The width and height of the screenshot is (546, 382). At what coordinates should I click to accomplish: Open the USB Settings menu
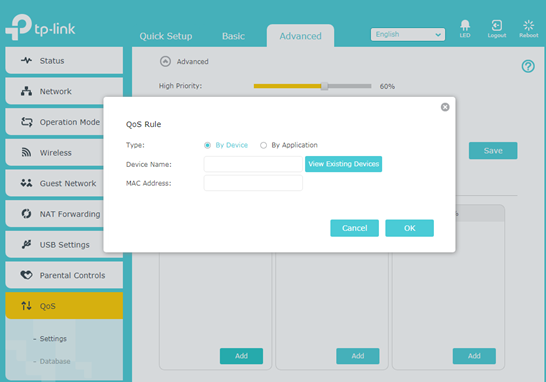point(54,244)
